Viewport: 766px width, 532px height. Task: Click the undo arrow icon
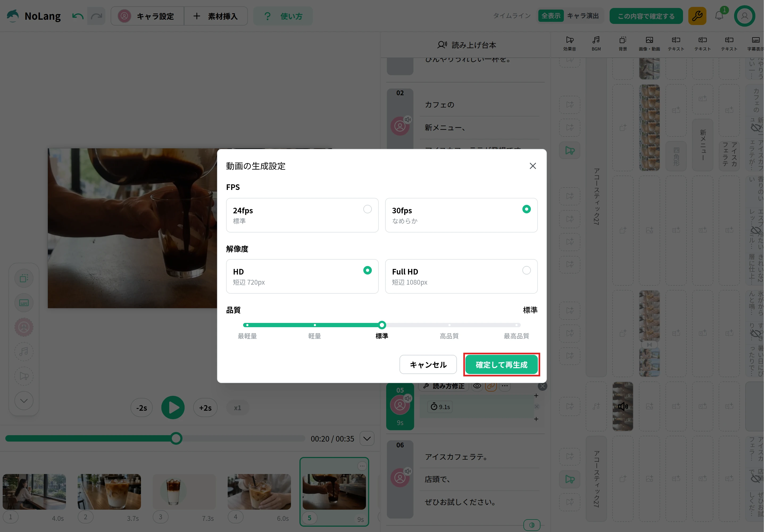[78, 16]
